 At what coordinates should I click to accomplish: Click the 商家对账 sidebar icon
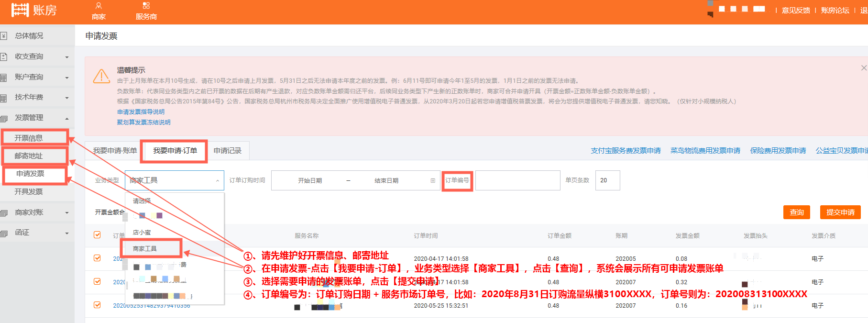point(4,212)
